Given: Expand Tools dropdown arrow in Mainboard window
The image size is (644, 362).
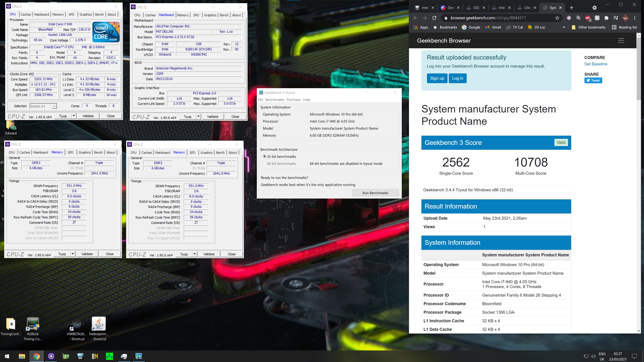Looking at the screenshot, I should pyautogui.click(x=198, y=116).
